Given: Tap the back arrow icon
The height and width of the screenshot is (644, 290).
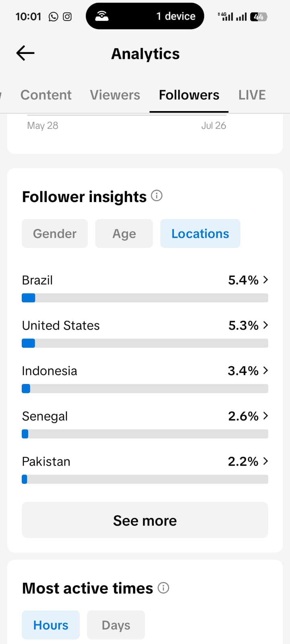Looking at the screenshot, I should pyautogui.click(x=25, y=53).
